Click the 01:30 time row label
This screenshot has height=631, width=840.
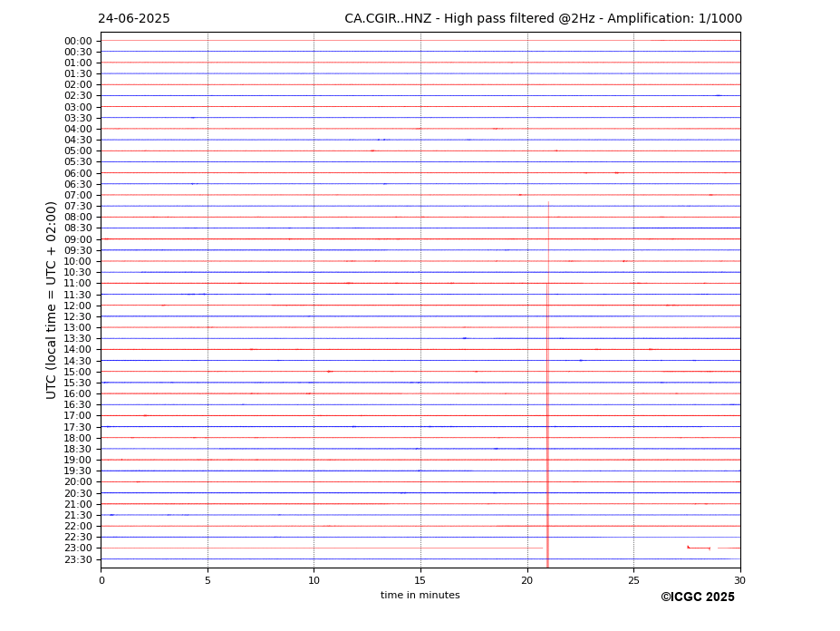coord(78,74)
